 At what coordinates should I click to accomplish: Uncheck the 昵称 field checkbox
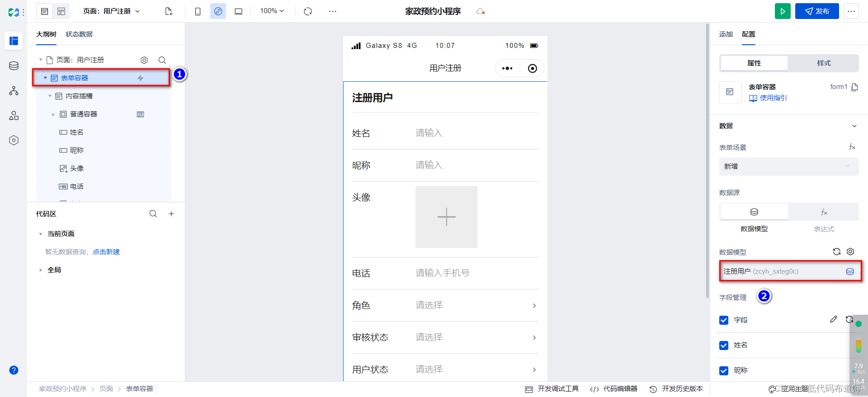[724, 371]
